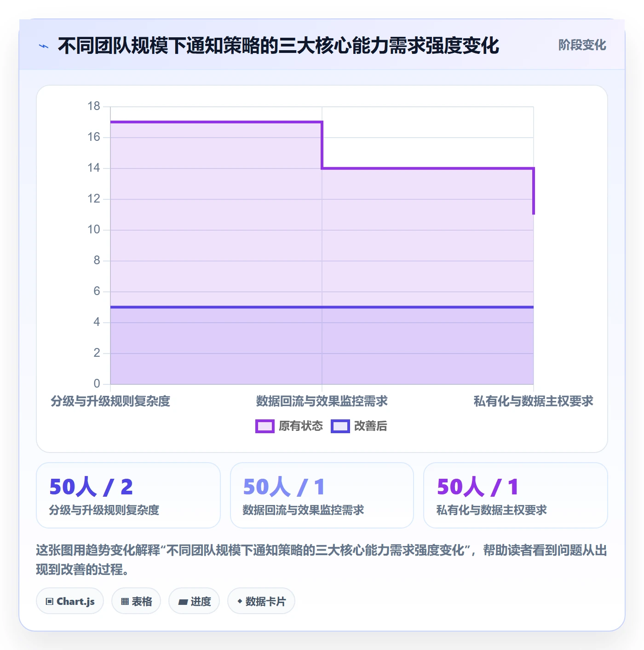Click the 阶段变化 label in header
This screenshot has height=650, width=644.
pos(582,45)
